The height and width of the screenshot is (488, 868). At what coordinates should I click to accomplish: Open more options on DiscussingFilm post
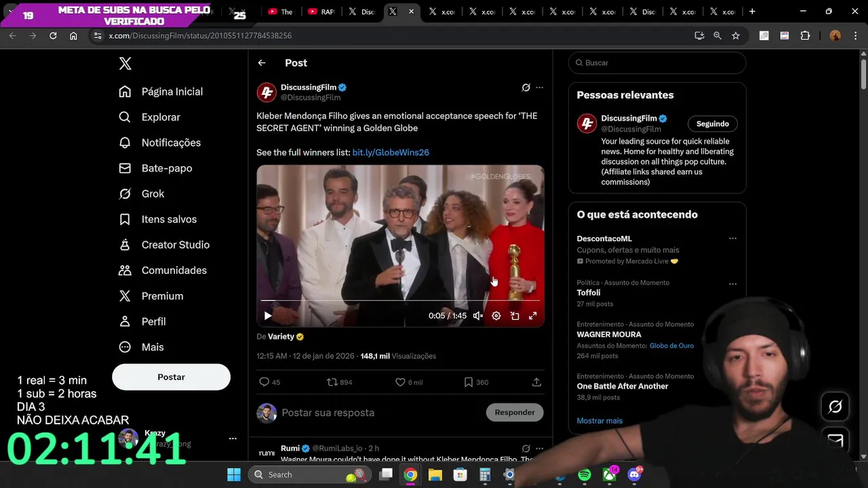539,87
